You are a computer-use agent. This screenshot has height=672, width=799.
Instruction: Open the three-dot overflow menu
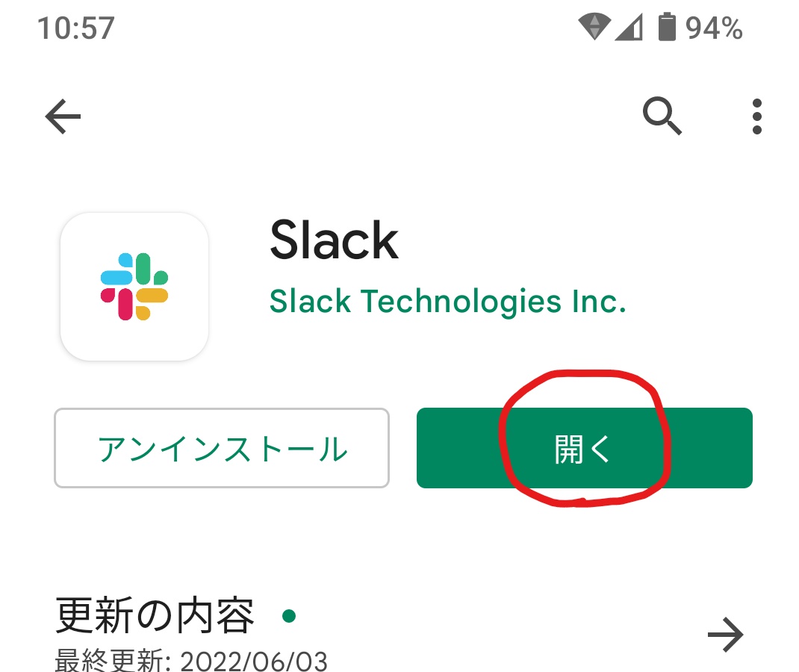pyautogui.click(x=756, y=116)
